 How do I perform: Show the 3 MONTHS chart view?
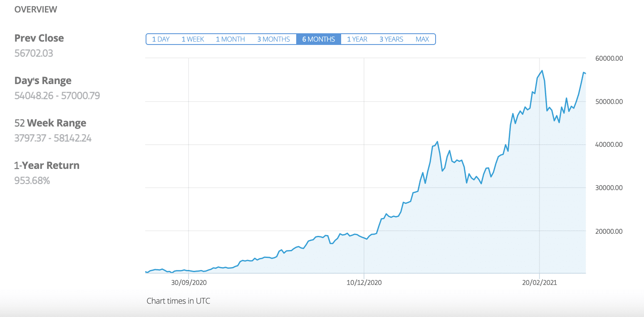click(273, 39)
